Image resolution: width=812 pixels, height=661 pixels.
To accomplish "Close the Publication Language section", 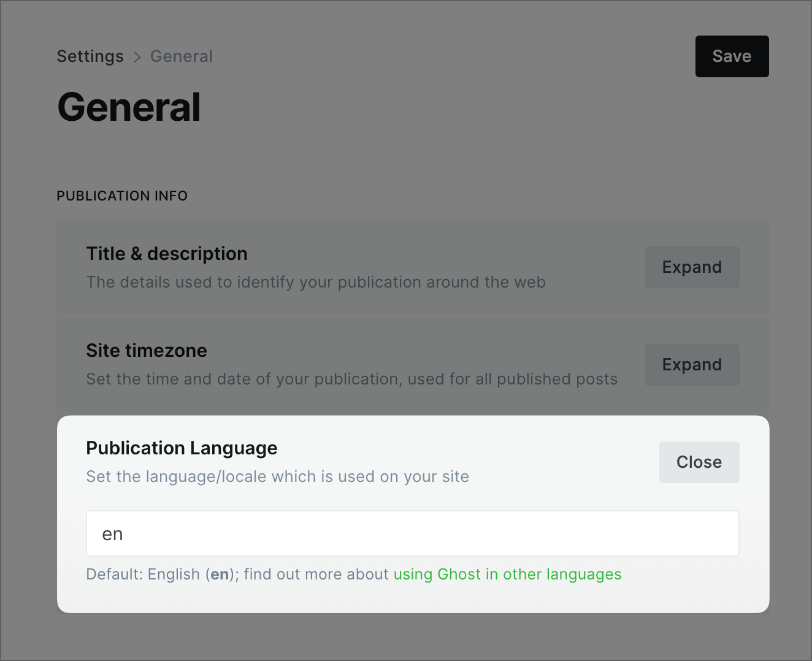I will [x=699, y=462].
